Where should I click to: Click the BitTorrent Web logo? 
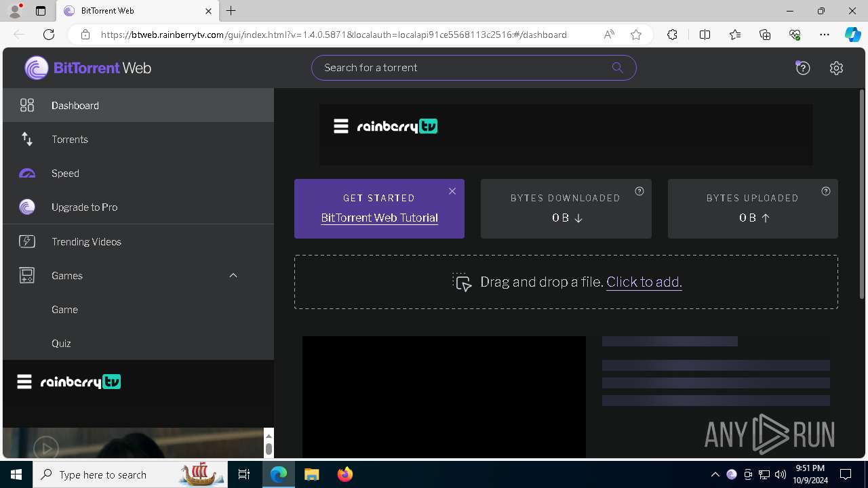[x=88, y=68]
